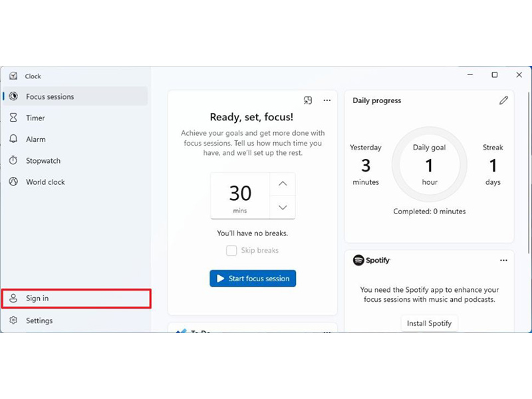532x399 pixels.
Task: Click the Settings gear icon
Action: point(13,321)
